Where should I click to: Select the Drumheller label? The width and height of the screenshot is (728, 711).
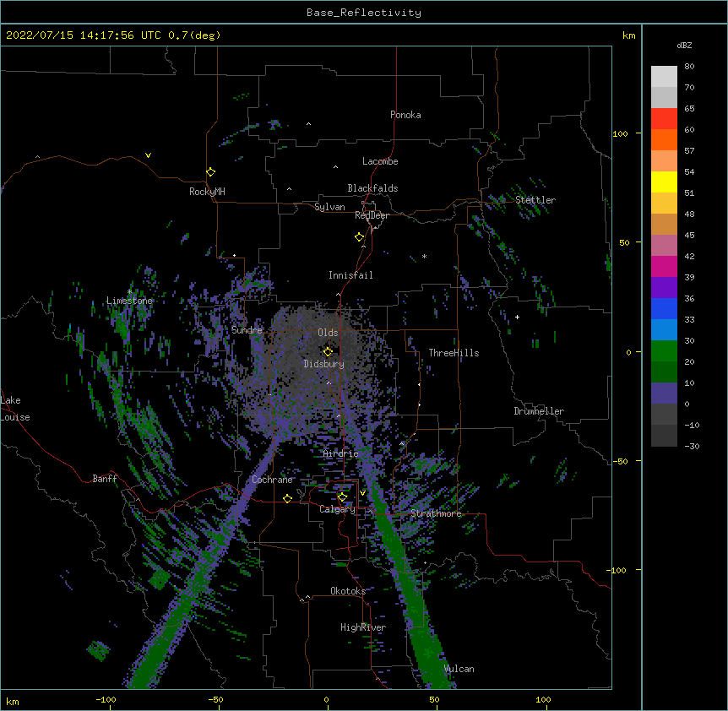(x=539, y=411)
